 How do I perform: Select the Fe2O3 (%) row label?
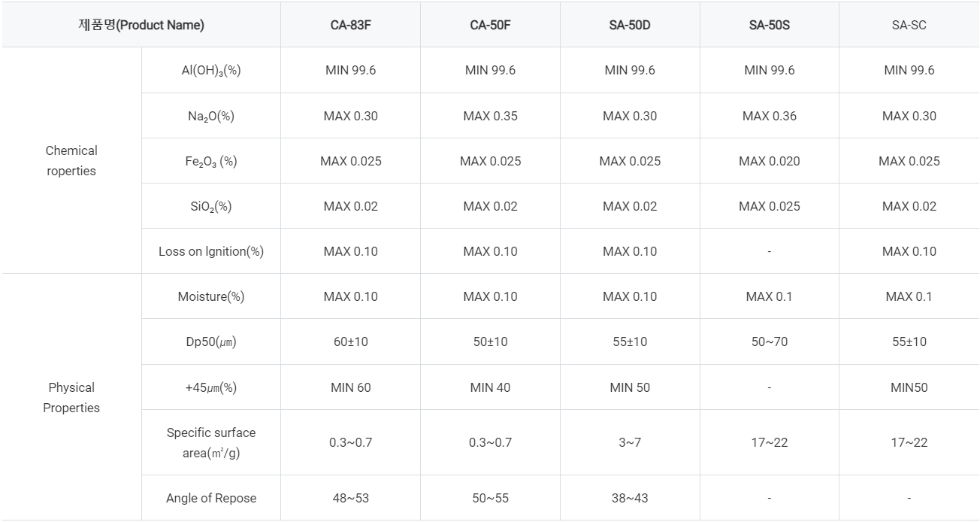tap(211, 162)
